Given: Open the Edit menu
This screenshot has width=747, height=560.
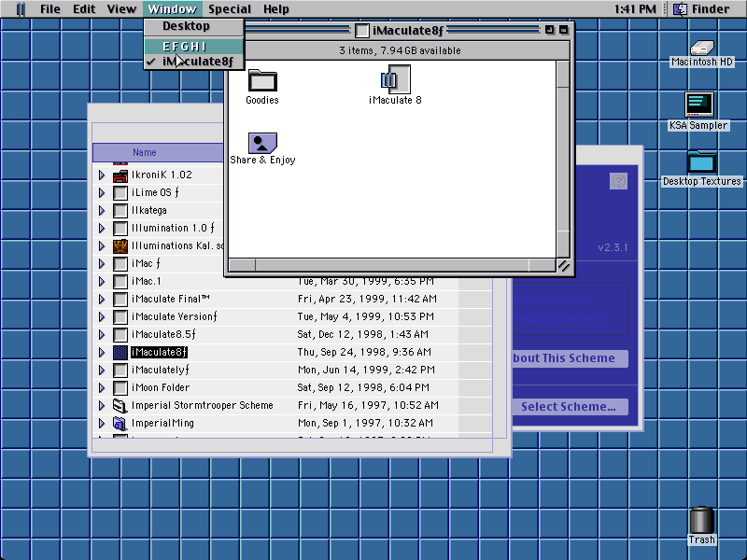Looking at the screenshot, I should pyautogui.click(x=84, y=9).
